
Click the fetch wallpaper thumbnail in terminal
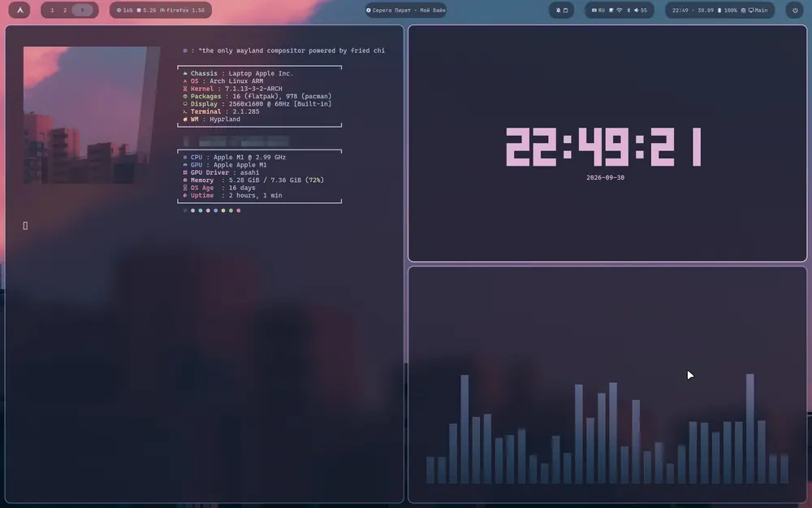[92, 115]
